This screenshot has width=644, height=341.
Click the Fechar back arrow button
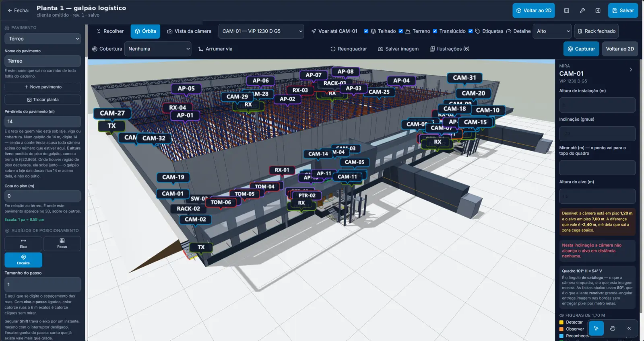point(18,10)
